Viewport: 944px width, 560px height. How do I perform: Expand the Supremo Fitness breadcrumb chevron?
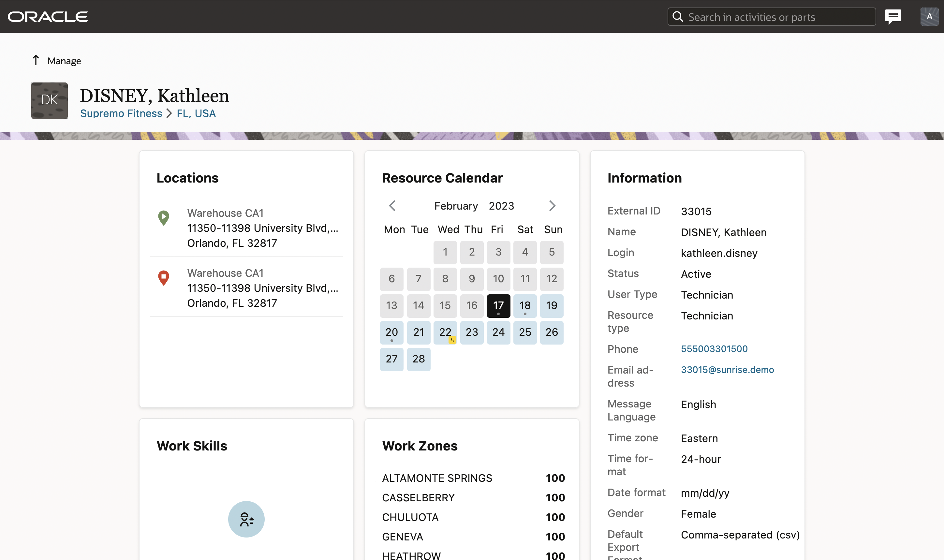coord(170,113)
